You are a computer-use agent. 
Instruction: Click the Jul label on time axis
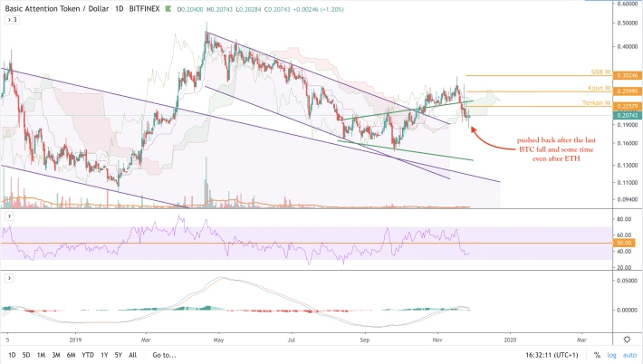292,340
